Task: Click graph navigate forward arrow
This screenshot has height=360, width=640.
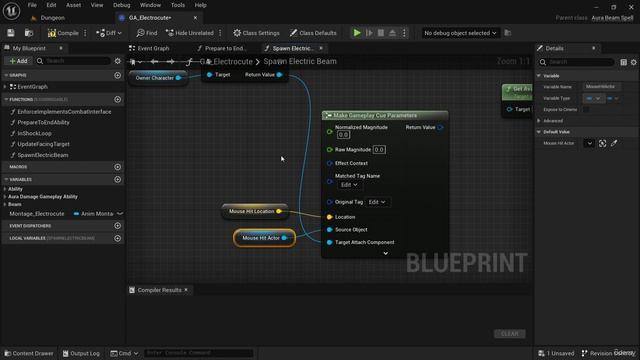Action: coord(171,62)
